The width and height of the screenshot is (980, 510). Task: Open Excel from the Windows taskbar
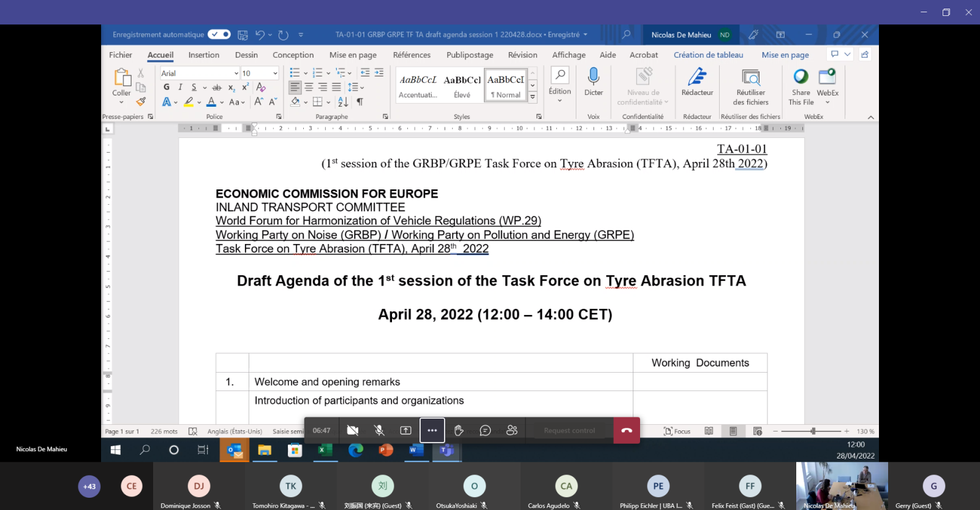tap(325, 450)
